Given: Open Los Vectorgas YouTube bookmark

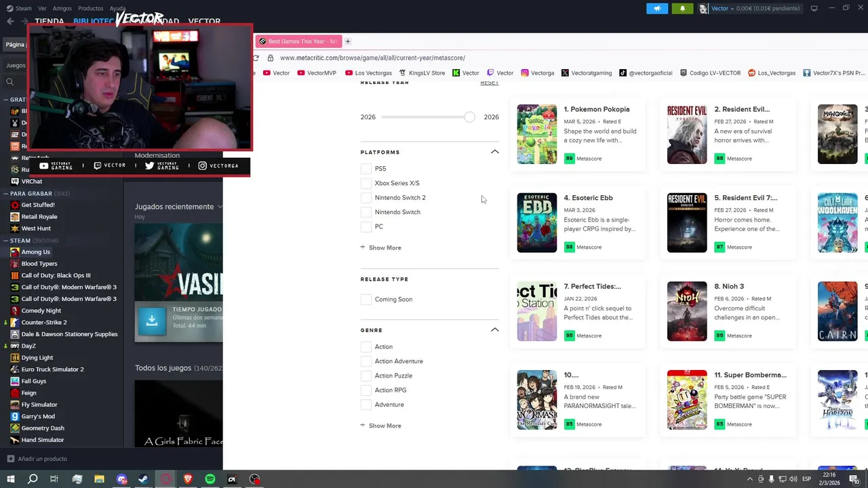Looking at the screenshot, I should (x=368, y=73).
